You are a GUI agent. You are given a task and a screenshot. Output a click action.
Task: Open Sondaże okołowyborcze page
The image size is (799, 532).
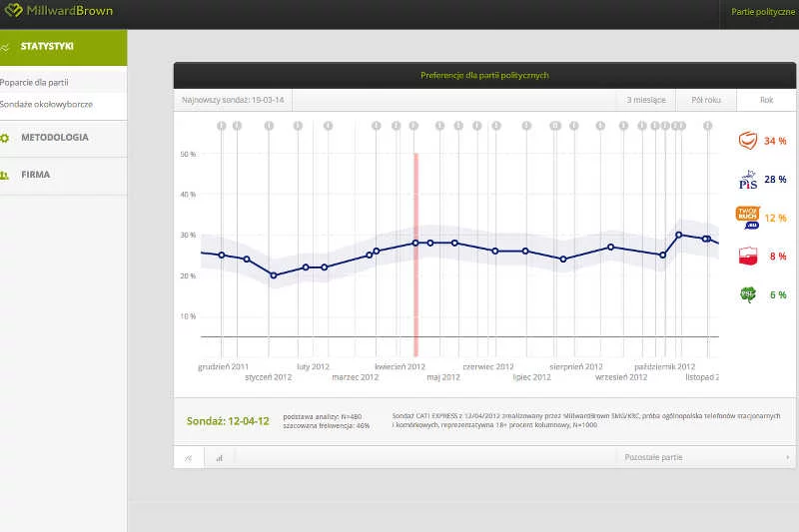tap(46, 105)
